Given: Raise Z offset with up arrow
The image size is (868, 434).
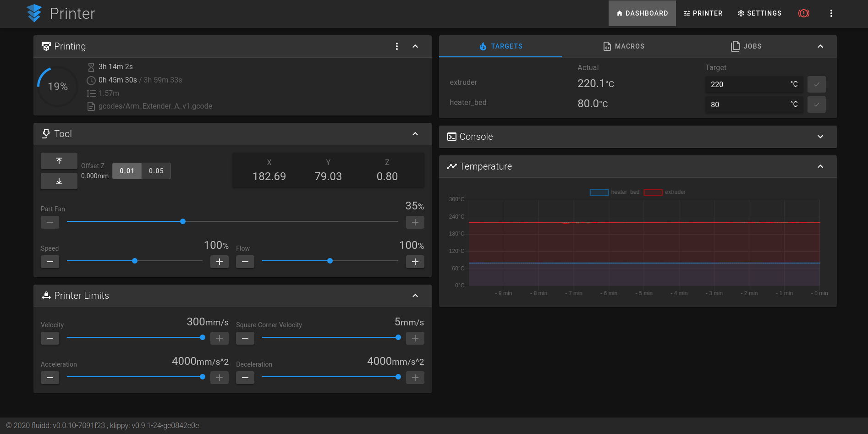Looking at the screenshot, I should click(x=59, y=161).
